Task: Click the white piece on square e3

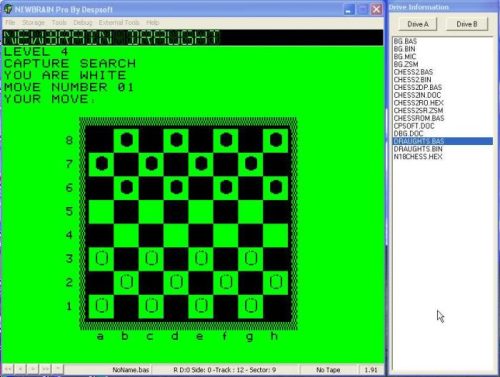Action: 201,258
